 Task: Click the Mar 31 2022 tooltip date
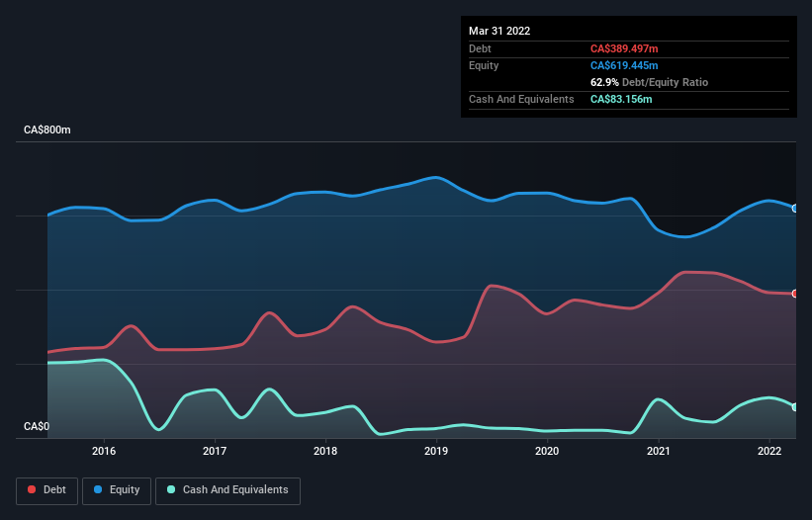click(499, 31)
